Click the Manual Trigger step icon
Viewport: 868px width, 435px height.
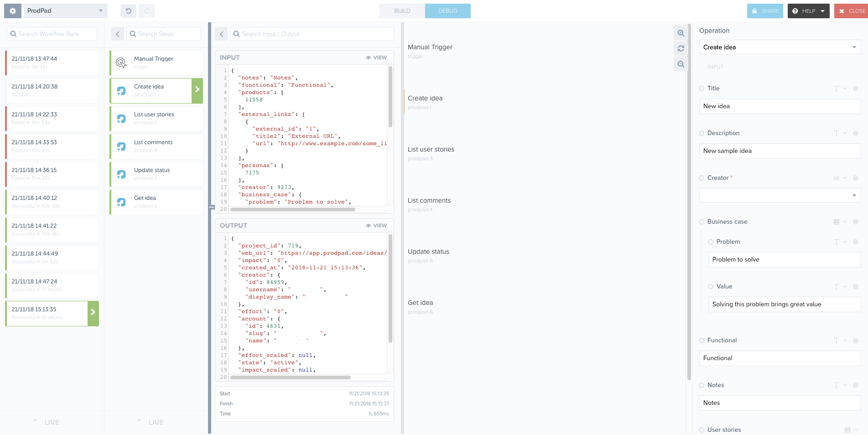[121, 63]
